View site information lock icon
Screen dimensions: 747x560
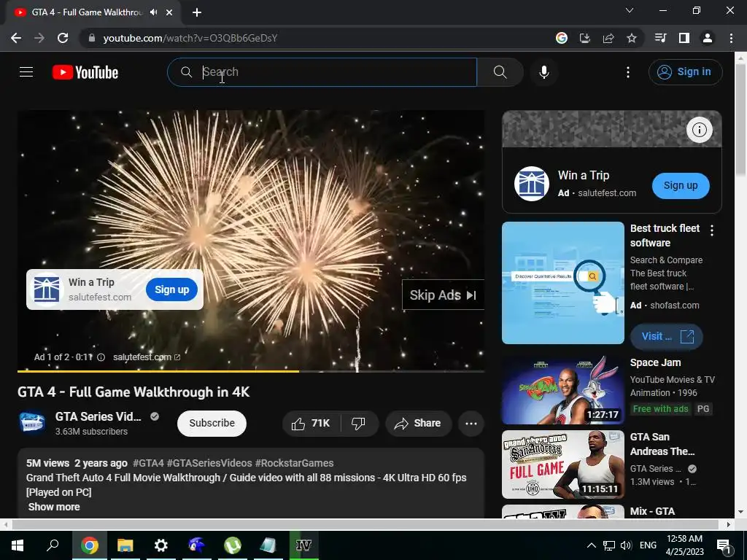coord(92,38)
